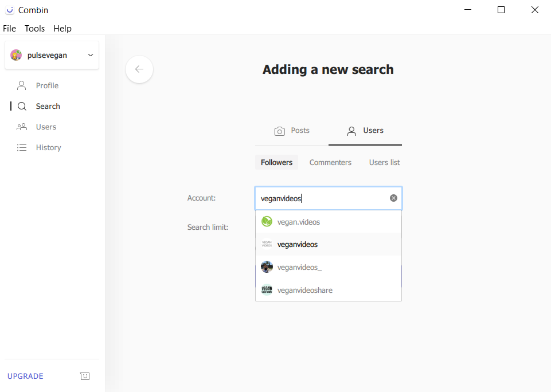Switch to the Posts tab
Screen dimensions: 551x392
pos(292,131)
